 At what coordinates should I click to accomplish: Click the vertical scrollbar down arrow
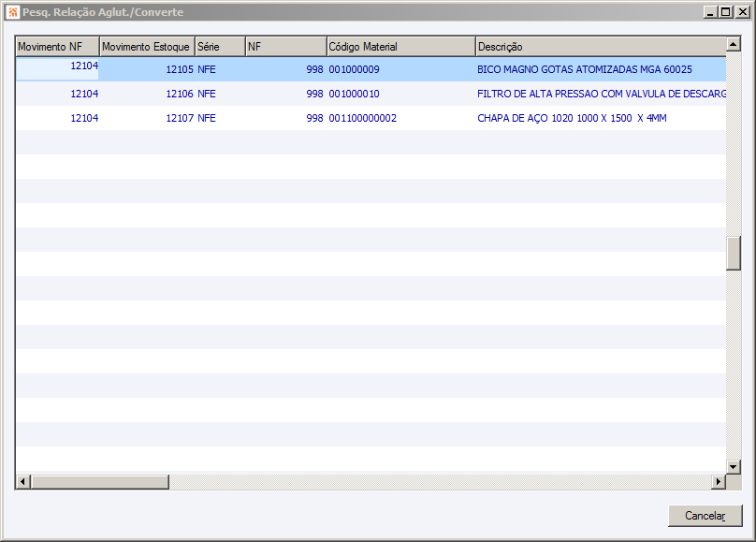coord(734,466)
